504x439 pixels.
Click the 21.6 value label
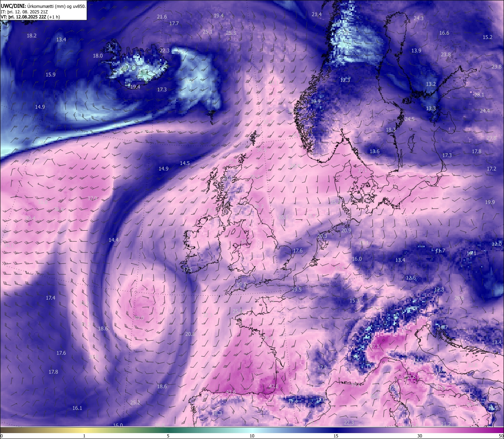click(x=162, y=17)
